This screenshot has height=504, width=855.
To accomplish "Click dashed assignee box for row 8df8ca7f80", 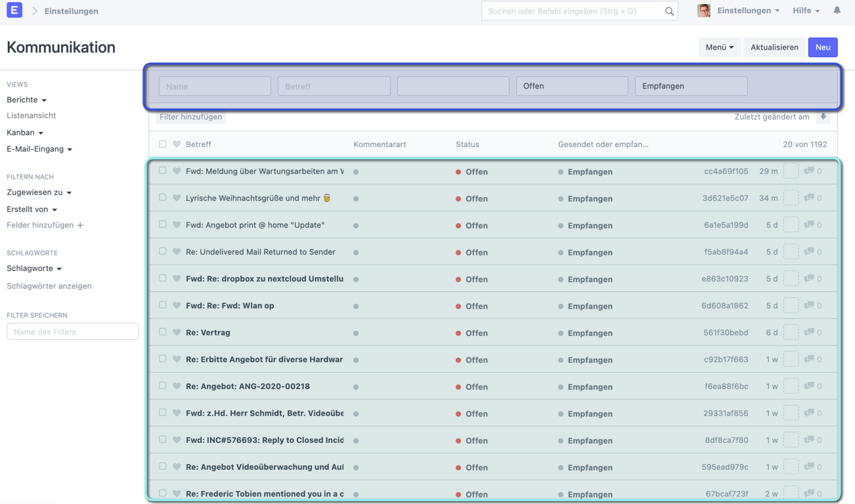I will pos(791,440).
